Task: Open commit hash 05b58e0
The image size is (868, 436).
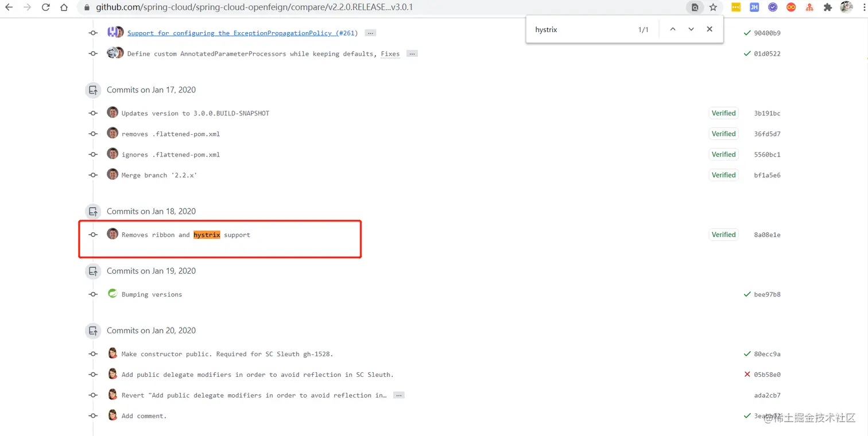Action: pos(767,375)
